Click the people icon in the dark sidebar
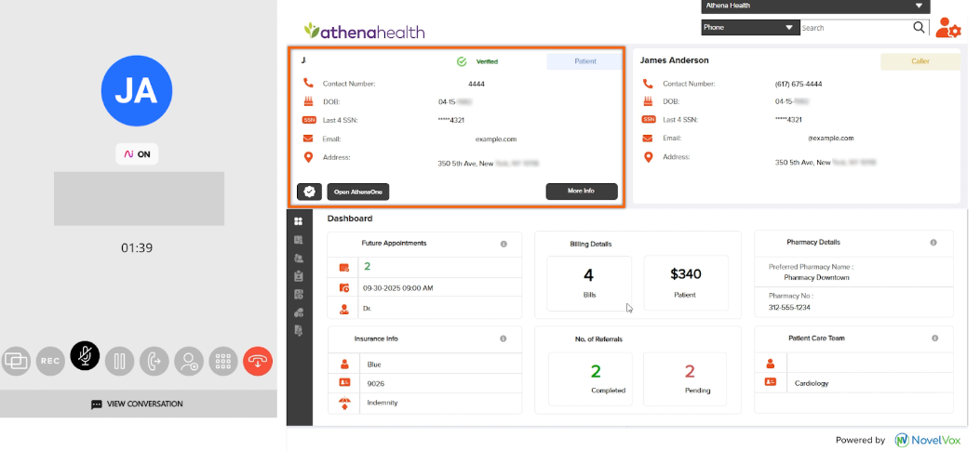The width and height of the screenshot is (980, 451). coord(298,258)
